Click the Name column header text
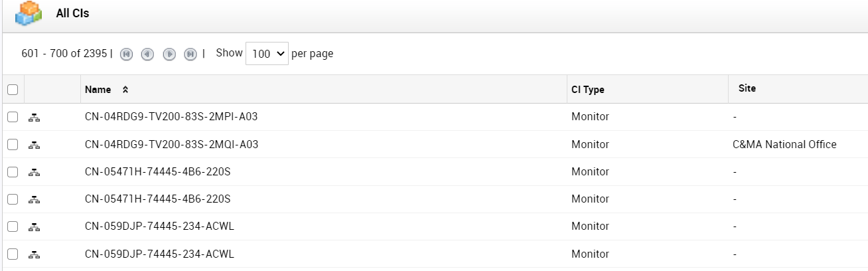868x271 pixels. (98, 90)
